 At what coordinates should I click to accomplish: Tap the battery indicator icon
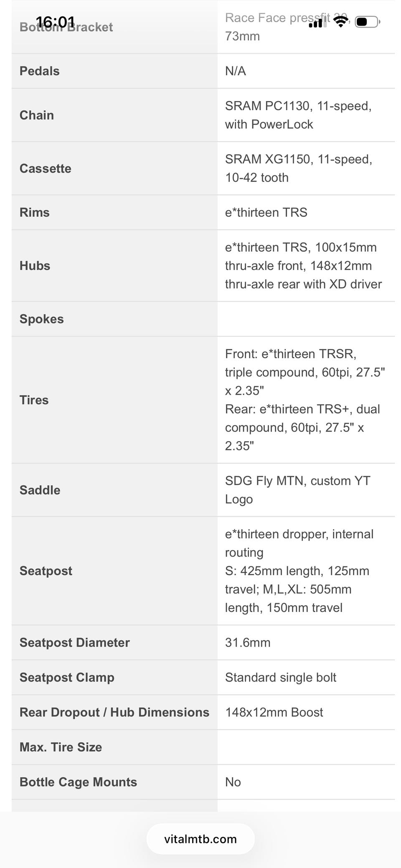coord(367,21)
